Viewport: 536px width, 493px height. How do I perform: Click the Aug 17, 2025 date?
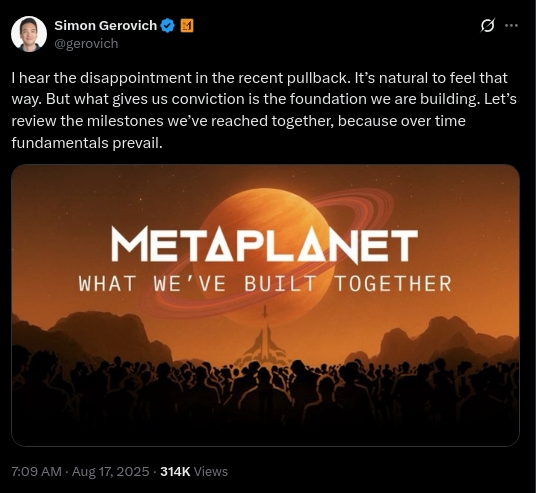[x=111, y=471]
